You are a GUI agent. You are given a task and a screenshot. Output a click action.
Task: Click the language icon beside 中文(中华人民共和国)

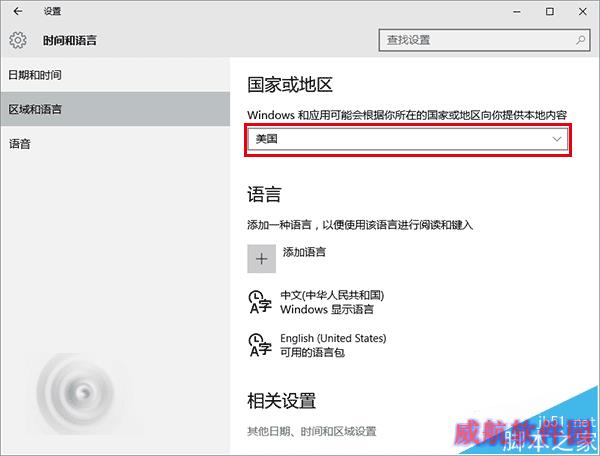click(x=260, y=302)
